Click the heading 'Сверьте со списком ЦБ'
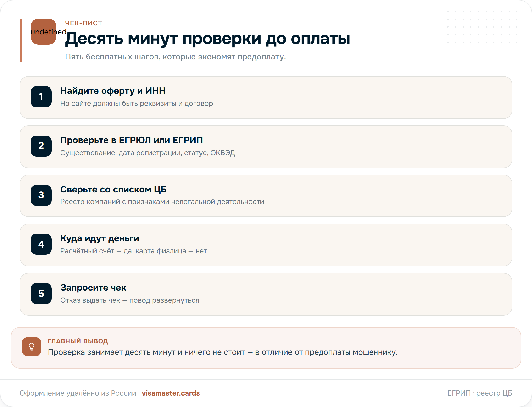The image size is (532, 407). coord(114,189)
